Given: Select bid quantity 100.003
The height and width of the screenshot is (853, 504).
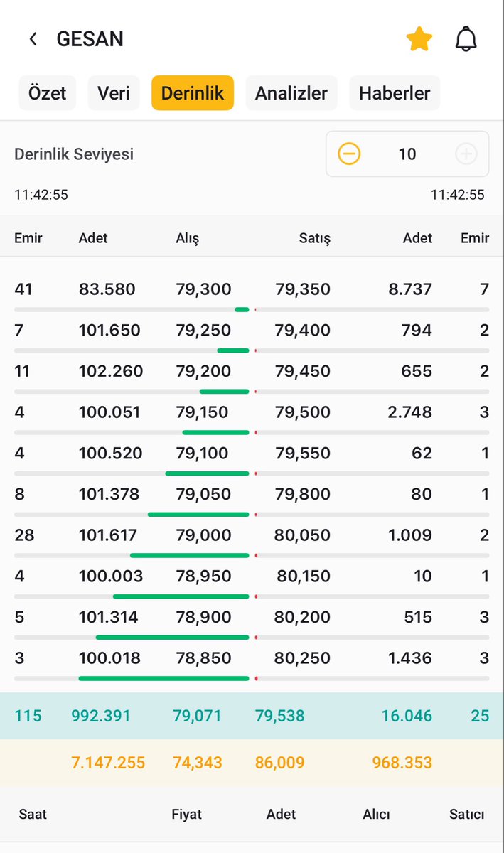Looking at the screenshot, I should (111, 576).
